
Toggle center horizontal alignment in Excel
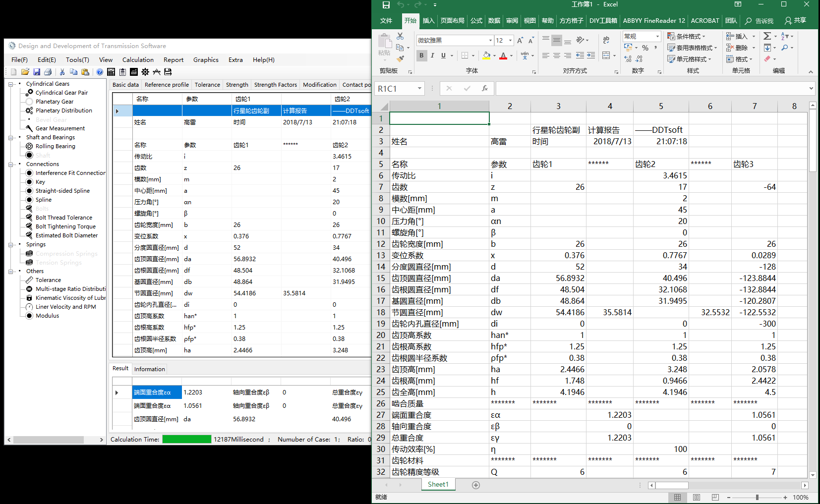[x=557, y=56]
